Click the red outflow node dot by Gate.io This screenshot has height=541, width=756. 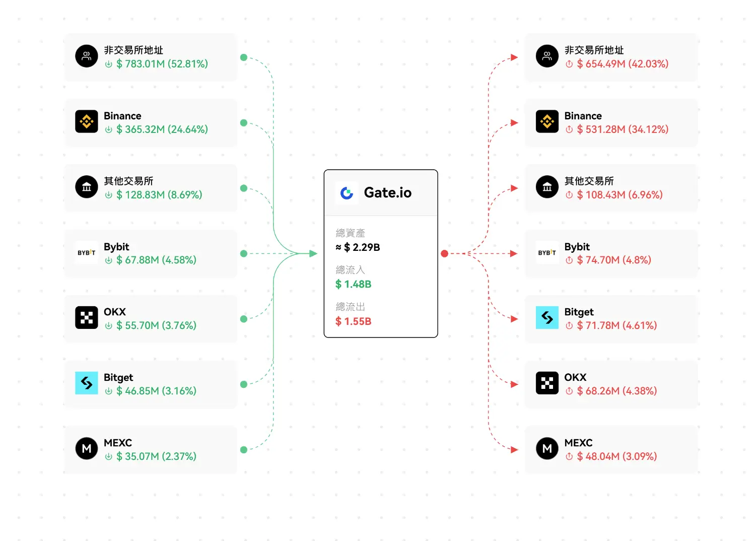[x=444, y=253]
